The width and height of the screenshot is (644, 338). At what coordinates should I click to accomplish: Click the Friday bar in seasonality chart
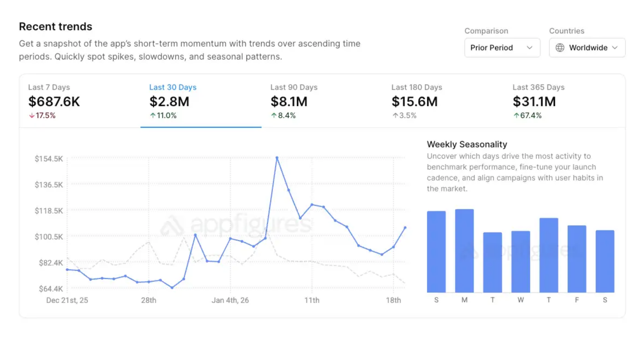coord(577,259)
